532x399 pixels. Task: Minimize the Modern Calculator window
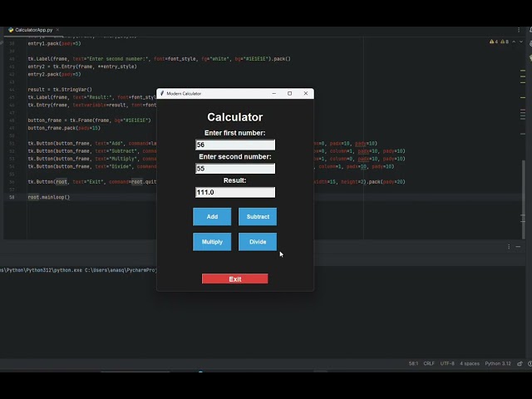point(273,93)
